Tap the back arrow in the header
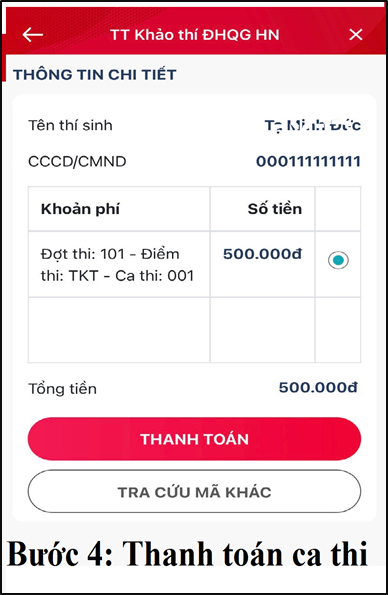Screen dimensions: 388x595 (33, 35)
